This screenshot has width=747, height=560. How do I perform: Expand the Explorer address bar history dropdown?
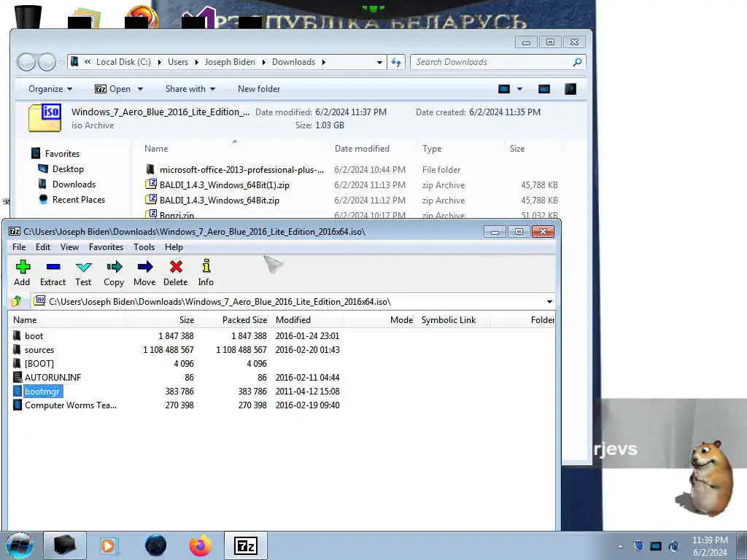(x=379, y=62)
